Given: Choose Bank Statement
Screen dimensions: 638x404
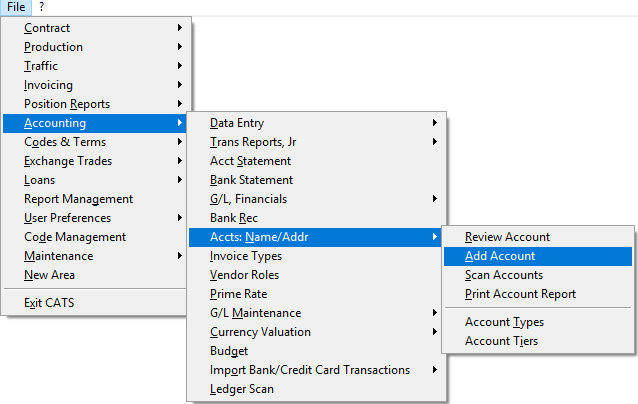Looking at the screenshot, I should tap(316, 180).
